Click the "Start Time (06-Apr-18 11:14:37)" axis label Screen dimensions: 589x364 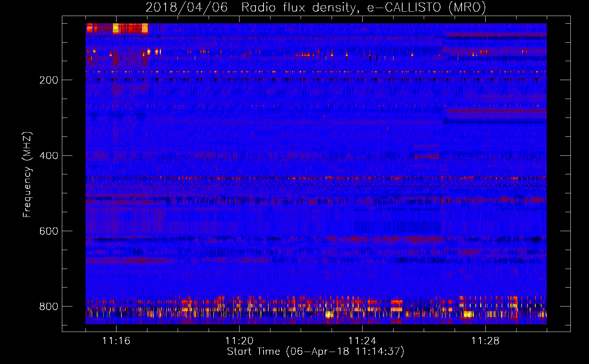(316, 352)
